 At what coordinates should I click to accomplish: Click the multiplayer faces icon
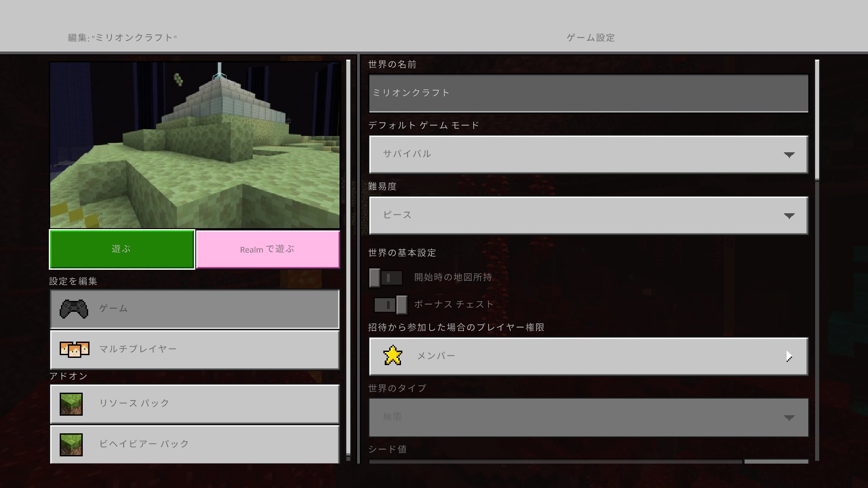(74, 349)
